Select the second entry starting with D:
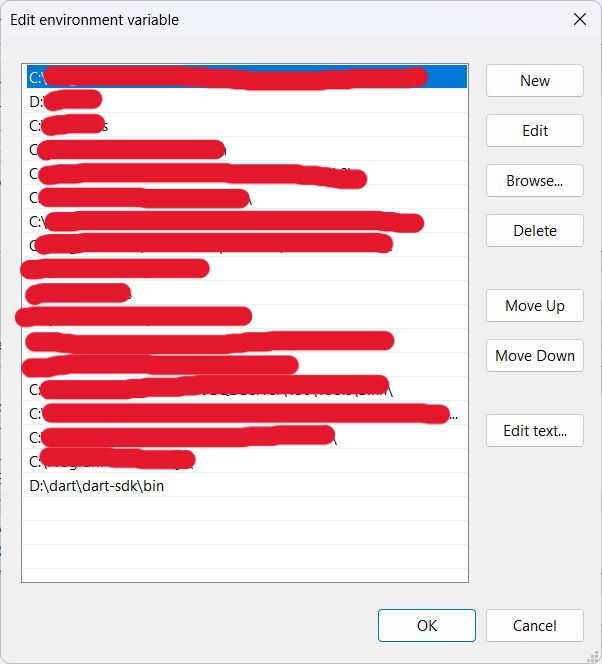Viewport: 602px width, 664px height. click(x=245, y=101)
